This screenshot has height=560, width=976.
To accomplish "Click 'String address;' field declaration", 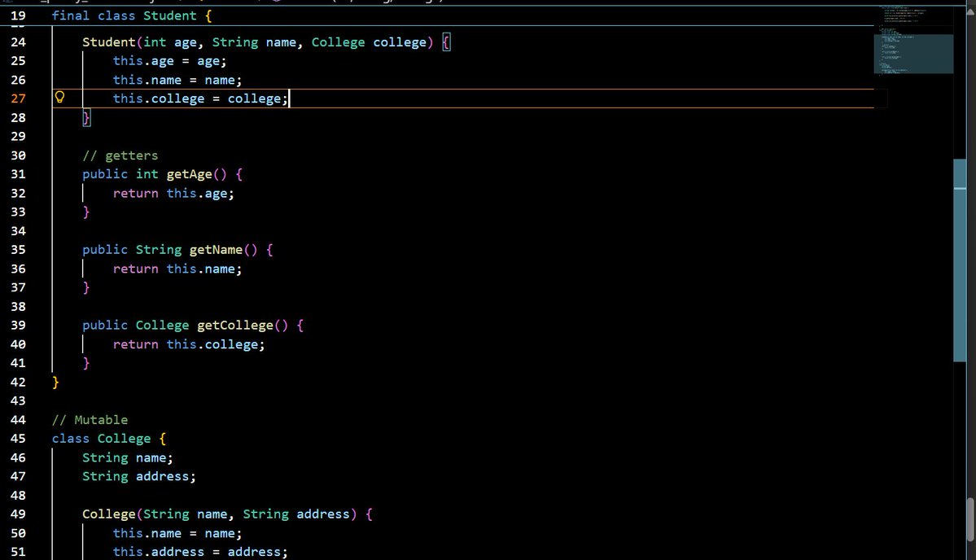I will (x=139, y=477).
